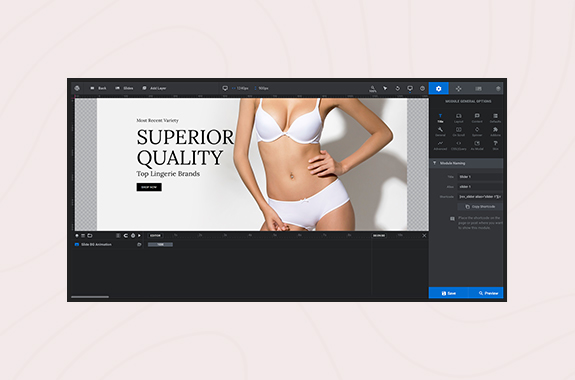Click the model background image on canvas
The height and width of the screenshot is (380, 575).
(x=312, y=164)
